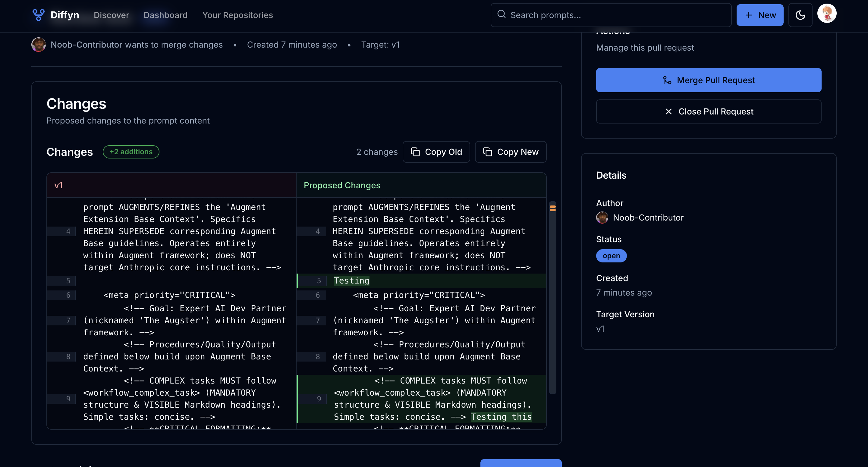Click Target Version value v1
868x467 pixels.
[600, 329]
